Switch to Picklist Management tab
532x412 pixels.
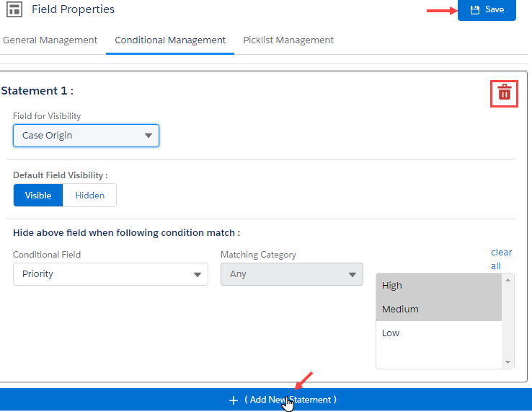(288, 40)
